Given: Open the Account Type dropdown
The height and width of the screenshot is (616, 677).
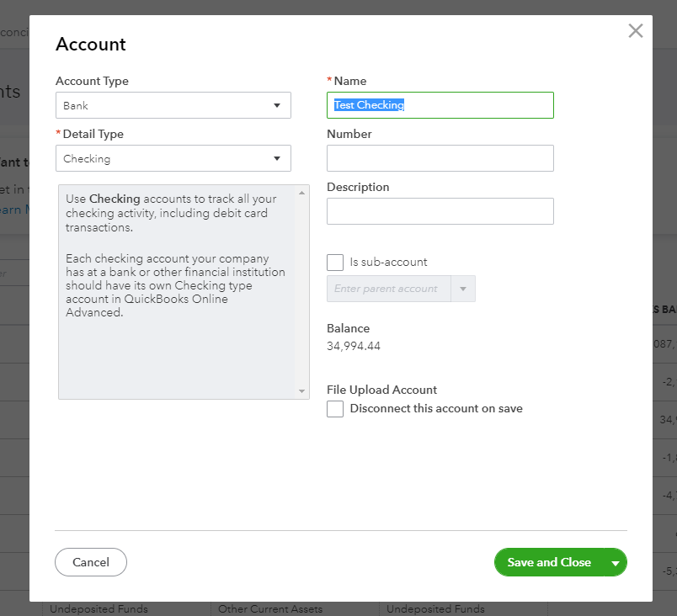Looking at the screenshot, I should 173,105.
